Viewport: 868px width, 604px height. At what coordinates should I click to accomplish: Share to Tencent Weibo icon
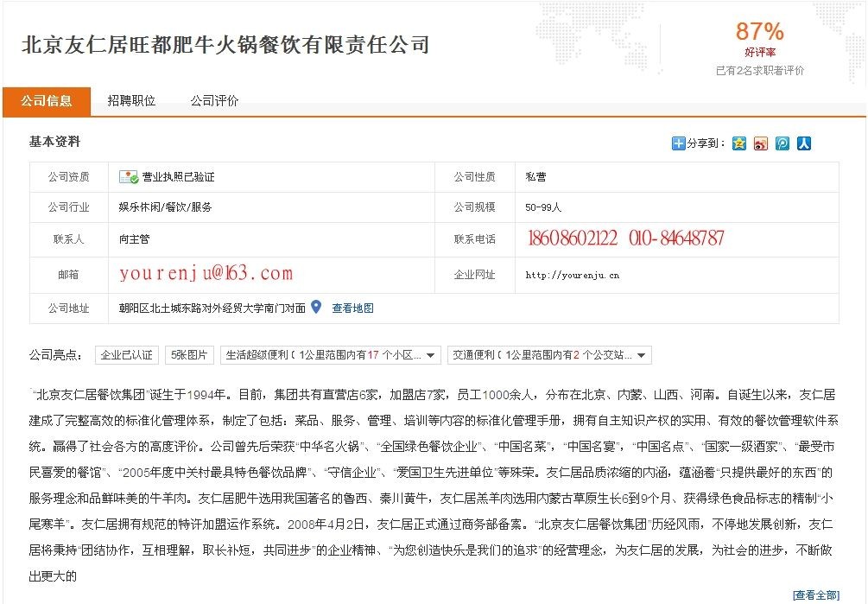[782, 143]
